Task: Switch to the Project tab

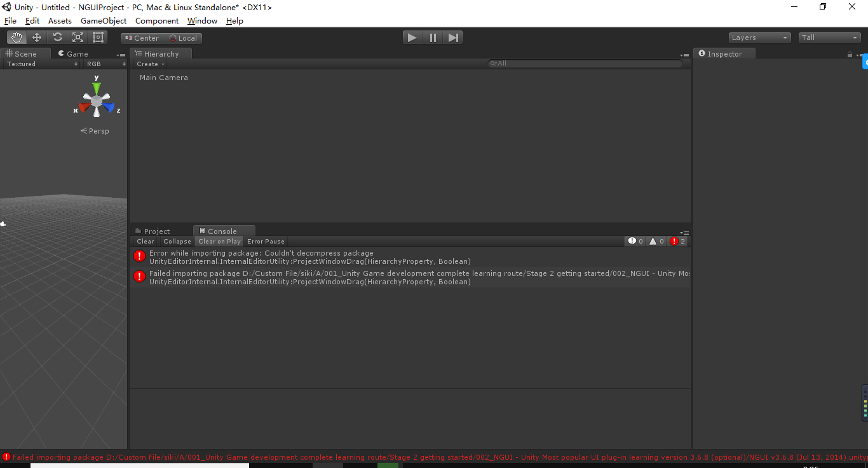Action: (x=153, y=231)
